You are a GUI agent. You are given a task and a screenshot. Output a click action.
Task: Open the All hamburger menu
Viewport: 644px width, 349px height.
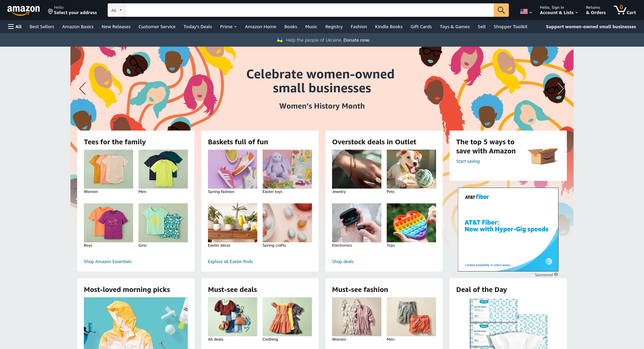pos(15,27)
